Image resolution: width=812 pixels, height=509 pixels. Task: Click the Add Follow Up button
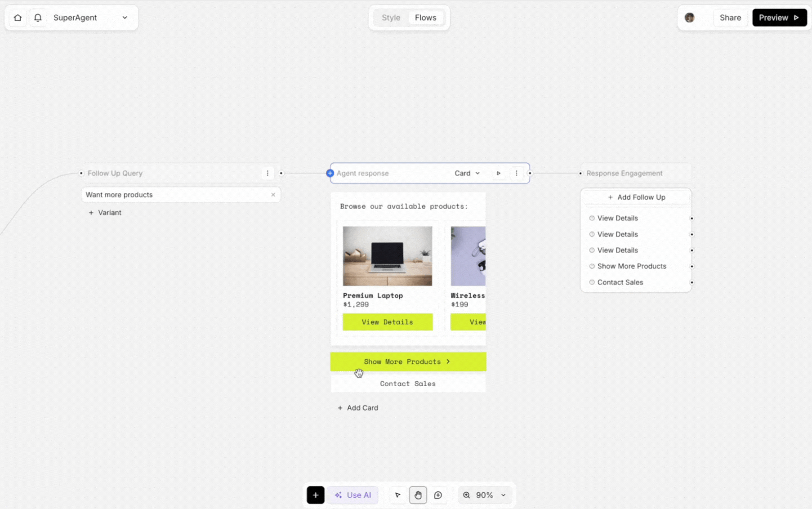(x=636, y=197)
